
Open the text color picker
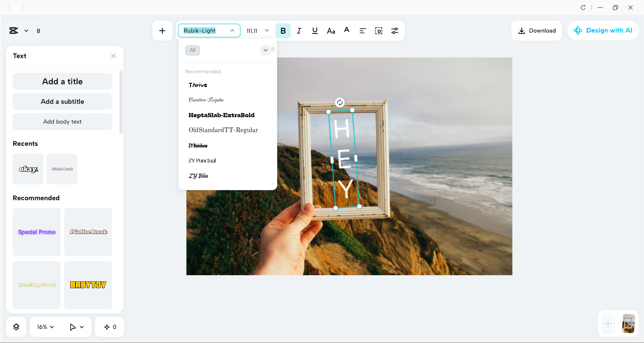click(346, 31)
